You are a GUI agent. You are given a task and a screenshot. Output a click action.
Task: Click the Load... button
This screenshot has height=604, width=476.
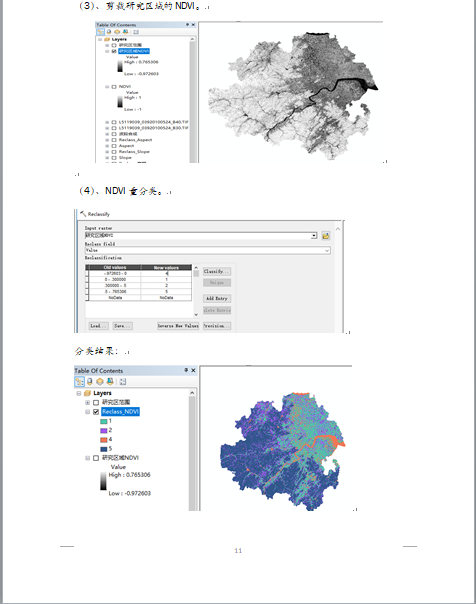(99, 326)
